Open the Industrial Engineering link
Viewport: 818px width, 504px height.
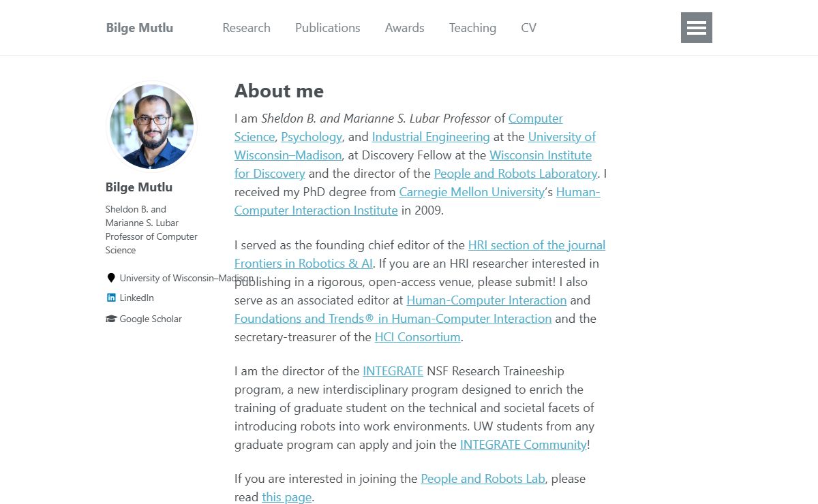coord(431,137)
